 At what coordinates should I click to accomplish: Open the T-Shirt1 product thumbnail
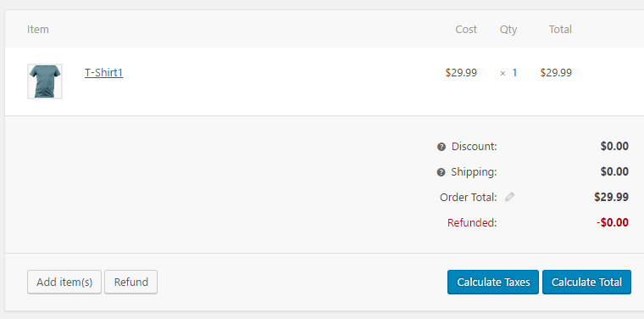[45, 81]
